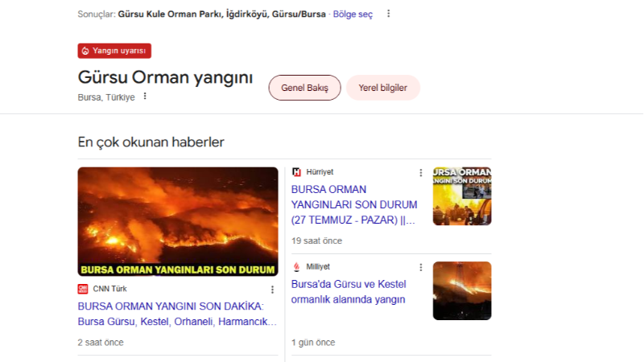Open the BURSA ORMAN YANGINI SON DAKİKA headline
The height and width of the screenshot is (362, 644).
coord(177,314)
